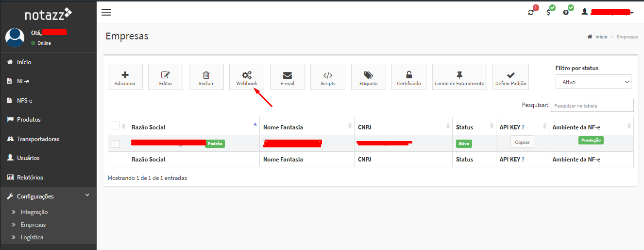Open Usuários in the sidebar
This screenshot has width=644, height=250.
(x=48, y=158)
